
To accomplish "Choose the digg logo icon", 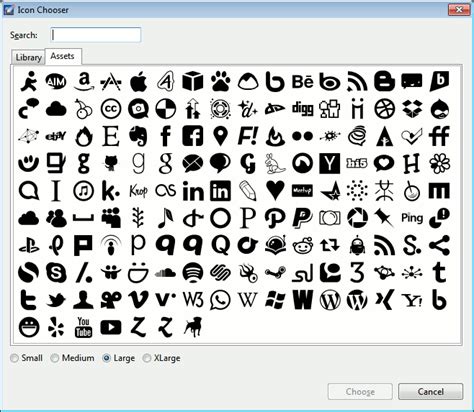I will pyautogui.click(x=303, y=108).
